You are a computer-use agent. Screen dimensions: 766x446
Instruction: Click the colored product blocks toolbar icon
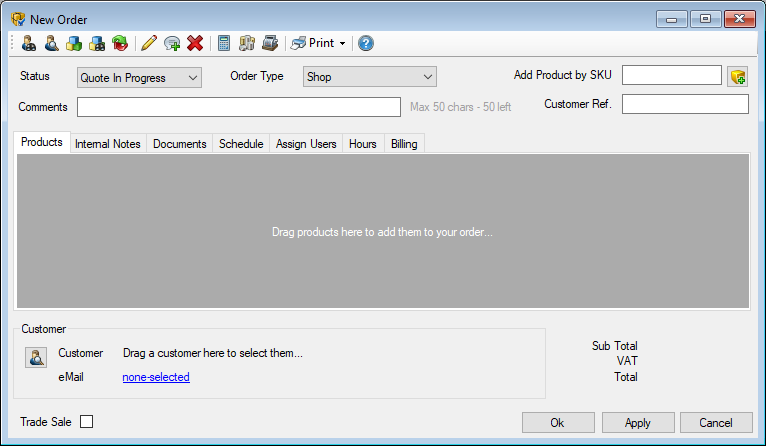point(74,43)
